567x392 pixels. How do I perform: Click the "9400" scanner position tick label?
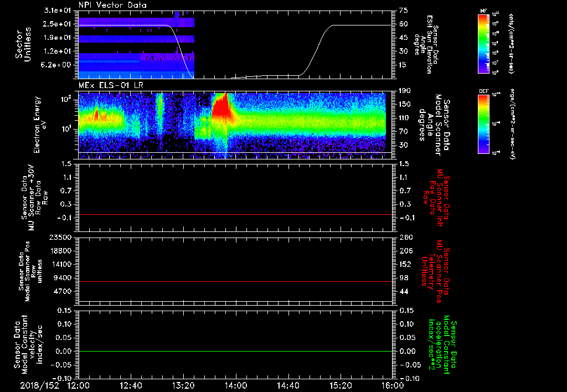pyautogui.click(x=63, y=278)
